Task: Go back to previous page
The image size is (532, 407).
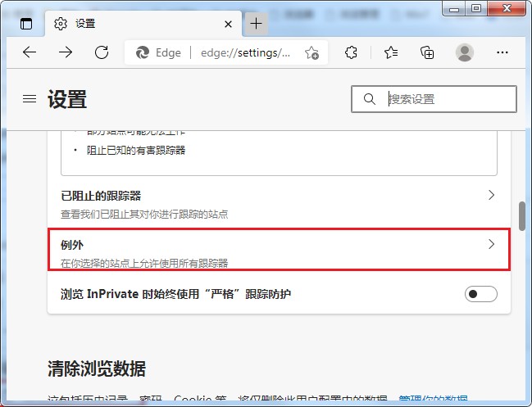Action: (30, 52)
